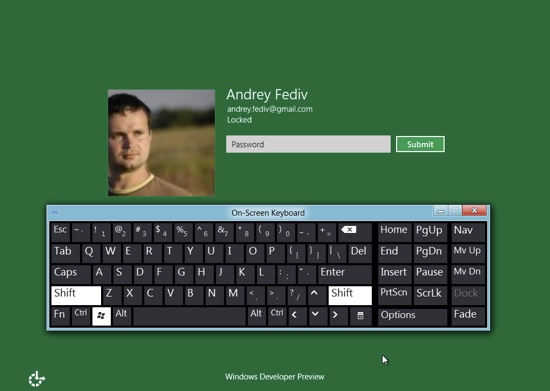Click the user profile picture
The image size is (550, 391).
tap(161, 142)
